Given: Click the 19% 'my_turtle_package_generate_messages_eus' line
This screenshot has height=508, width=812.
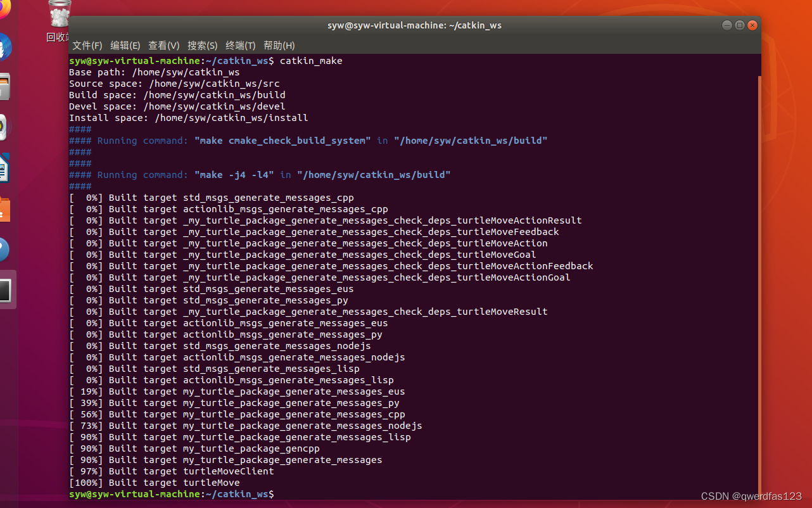Looking at the screenshot, I should click(237, 391).
